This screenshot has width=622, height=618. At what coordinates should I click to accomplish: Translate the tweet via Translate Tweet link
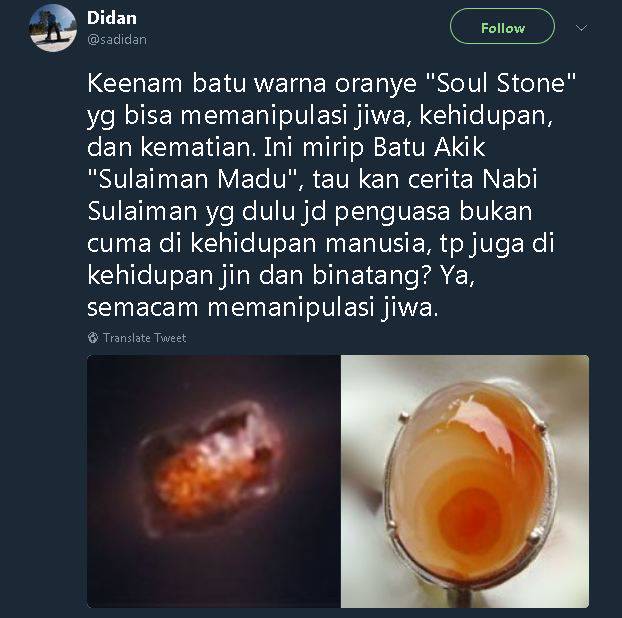tap(144, 338)
